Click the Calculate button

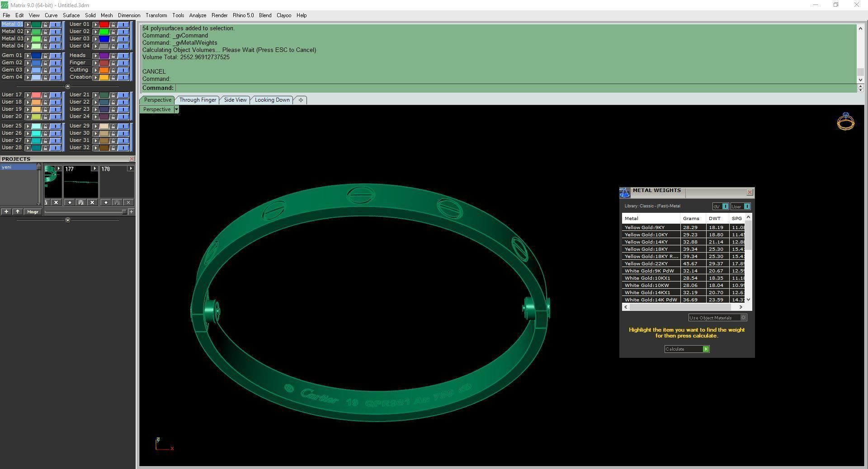[687, 349]
